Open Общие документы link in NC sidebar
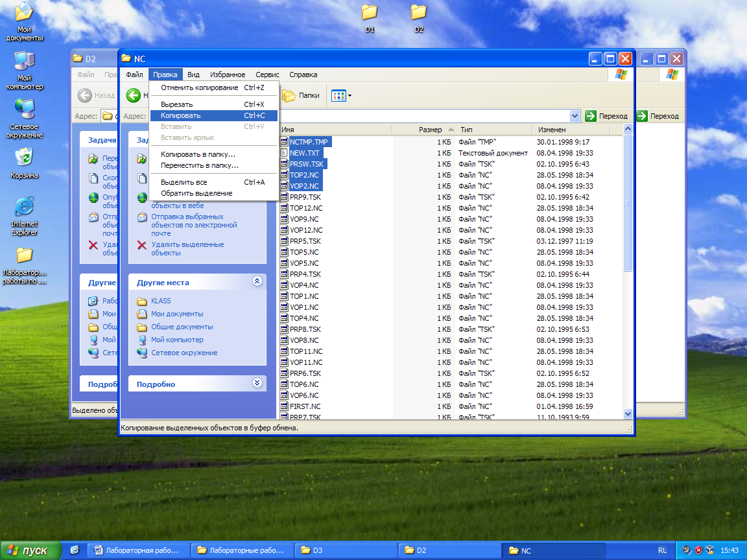 click(182, 327)
